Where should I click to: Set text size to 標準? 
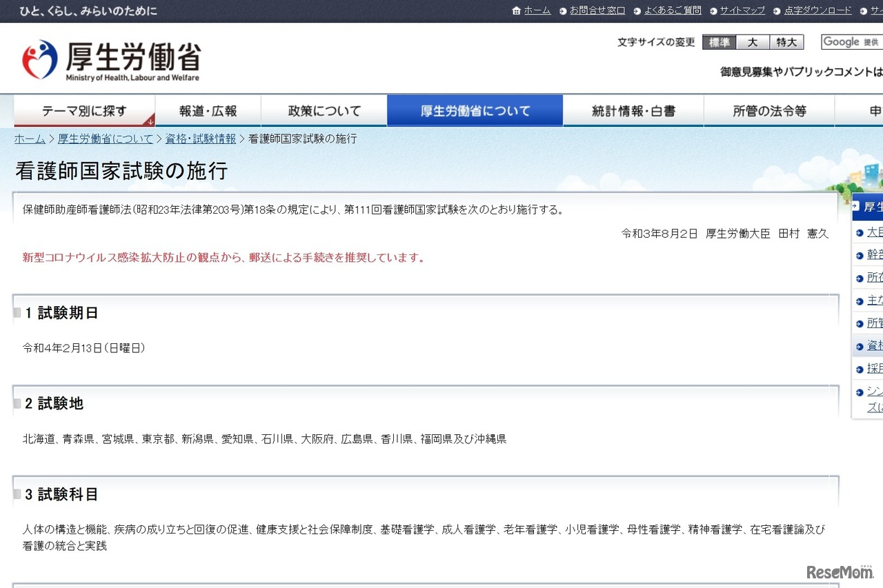tap(719, 42)
